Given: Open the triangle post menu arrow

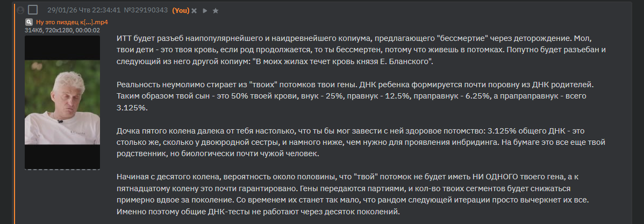Looking at the screenshot, I should [205, 11].
